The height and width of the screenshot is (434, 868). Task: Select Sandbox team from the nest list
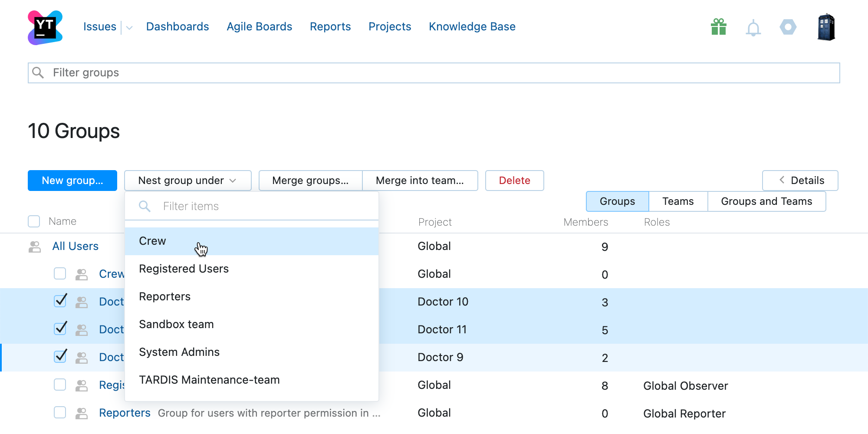click(x=176, y=324)
